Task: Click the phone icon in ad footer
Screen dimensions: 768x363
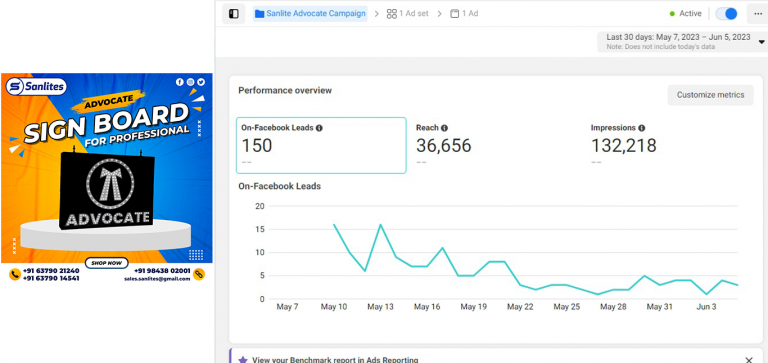Action: pos(15,274)
